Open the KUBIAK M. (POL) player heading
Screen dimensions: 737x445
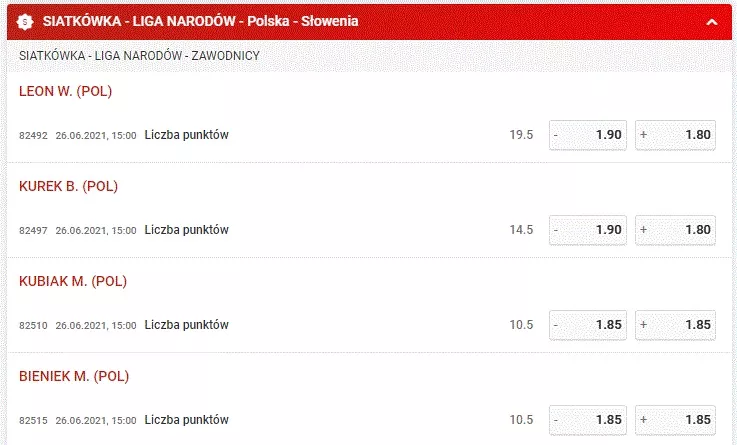point(73,281)
